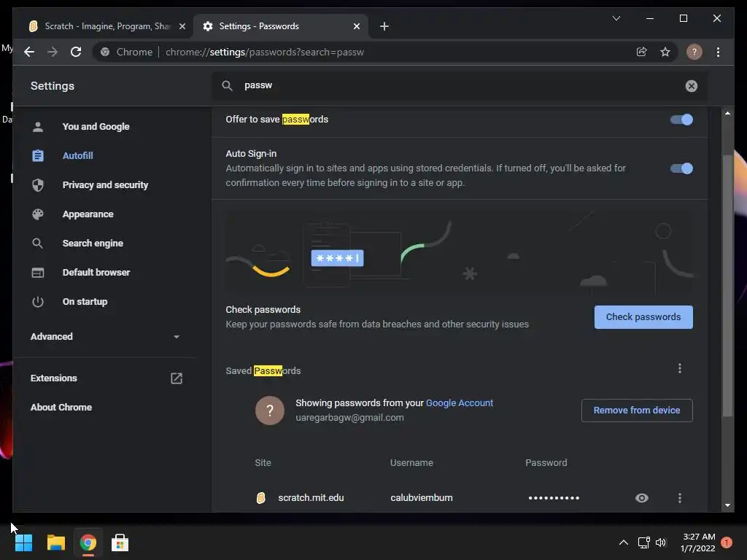Viewport: 747px width, 560px height.
Task: Click uaregarbagw@gmail.com account email
Action: point(349,418)
